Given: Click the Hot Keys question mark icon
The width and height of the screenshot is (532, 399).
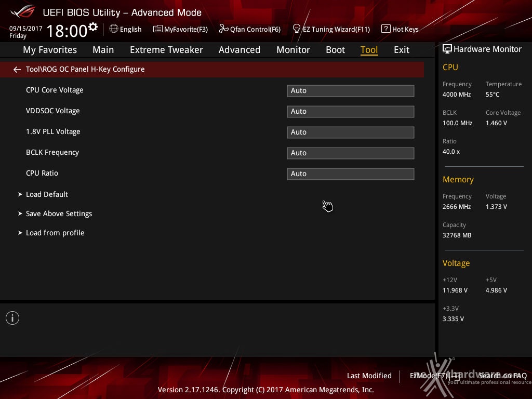Looking at the screenshot, I should click(386, 29).
